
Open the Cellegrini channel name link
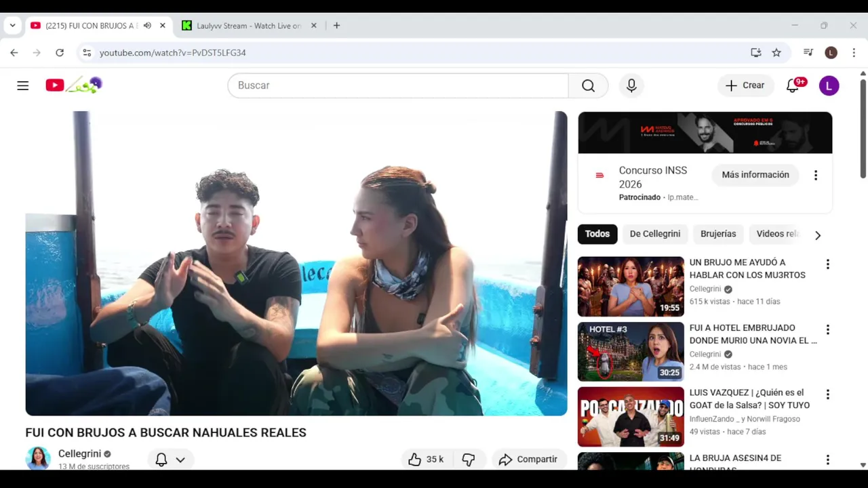point(79,453)
